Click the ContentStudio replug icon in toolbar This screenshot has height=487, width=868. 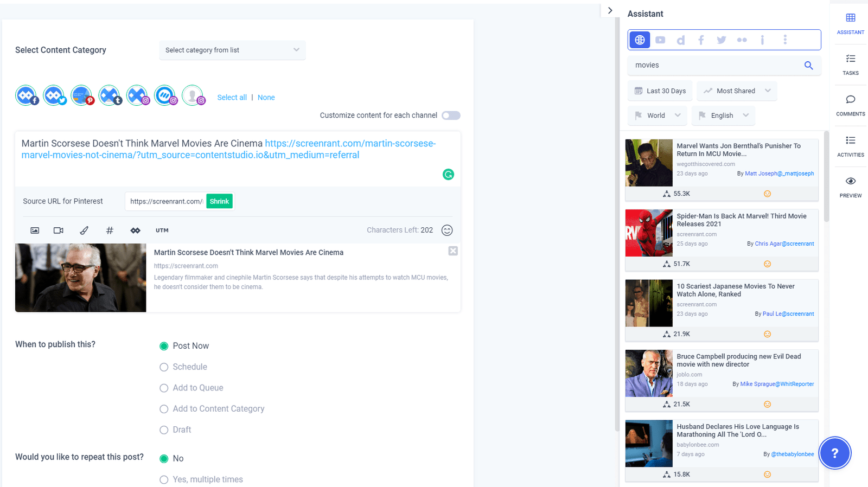[x=135, y=230]
